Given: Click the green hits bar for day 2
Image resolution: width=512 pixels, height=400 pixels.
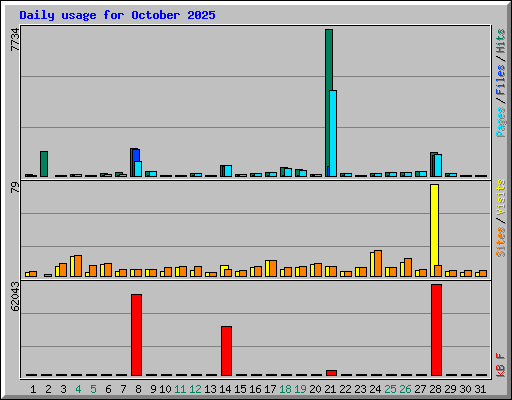Looking at the screenshot, I should (x=44, y=164).
